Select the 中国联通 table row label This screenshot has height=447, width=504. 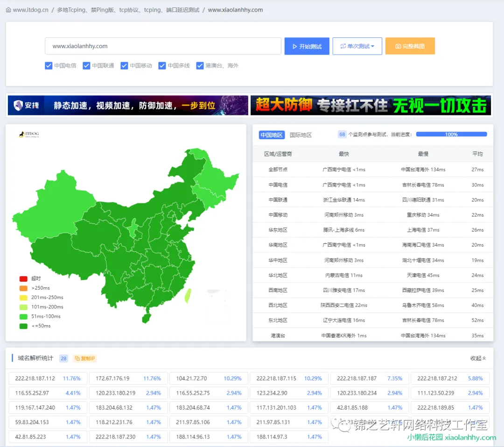278,200
